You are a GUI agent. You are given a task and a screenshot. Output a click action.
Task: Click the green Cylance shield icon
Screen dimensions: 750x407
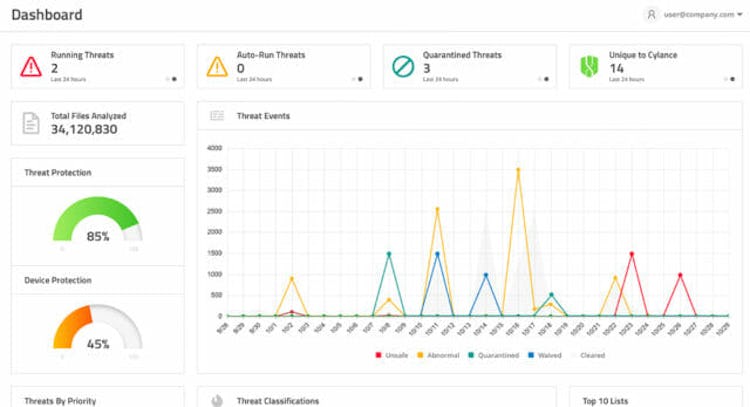click(x=589, y=66)
